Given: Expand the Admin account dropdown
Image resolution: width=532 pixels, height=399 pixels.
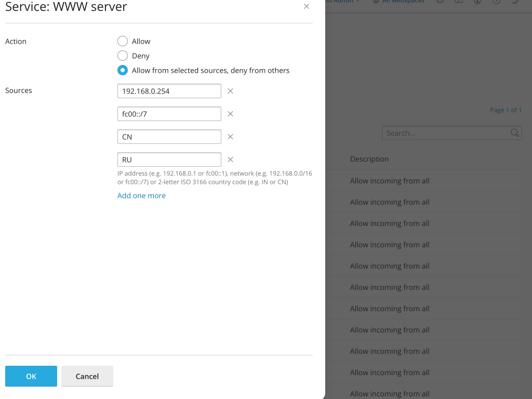Looking at the screenshot, I should (x=343, y=2).
